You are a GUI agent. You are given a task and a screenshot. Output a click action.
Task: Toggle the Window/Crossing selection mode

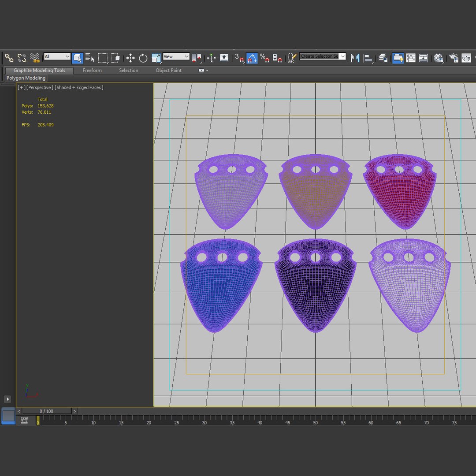click(115, 58)
